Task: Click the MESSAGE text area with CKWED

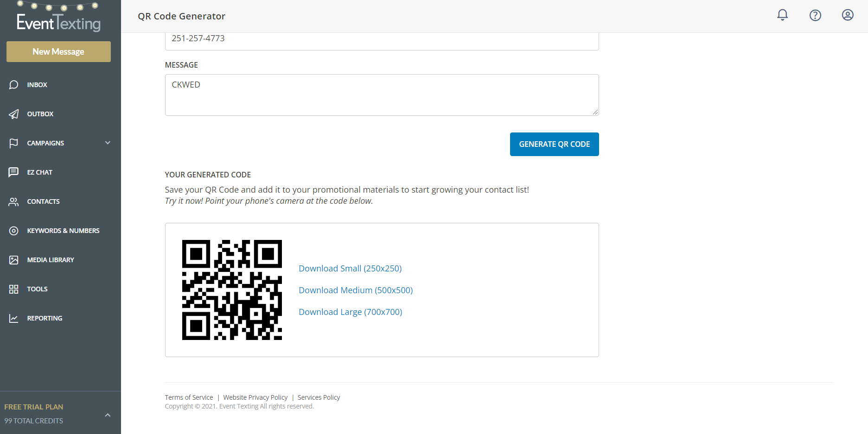Action: [x=382, y=95]
